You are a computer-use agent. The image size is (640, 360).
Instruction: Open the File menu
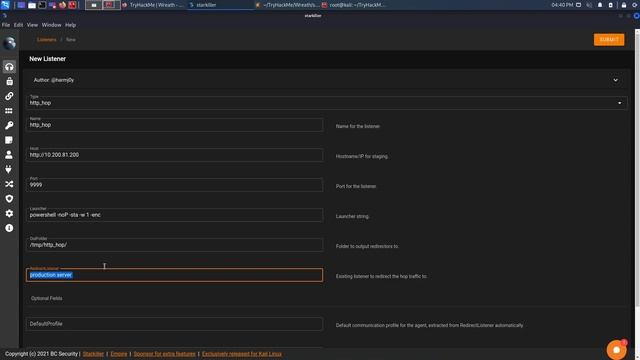[6, 25]
